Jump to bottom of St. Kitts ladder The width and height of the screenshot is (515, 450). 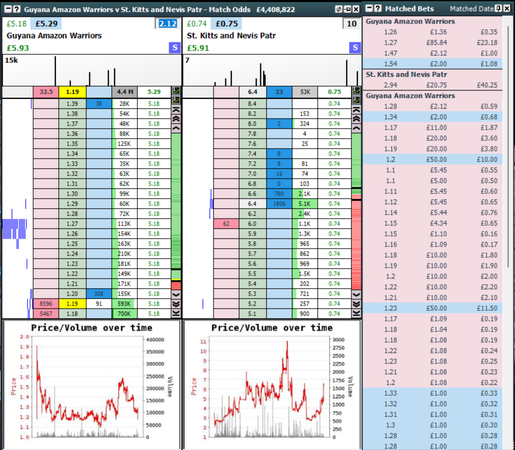(x=356, y=313)
